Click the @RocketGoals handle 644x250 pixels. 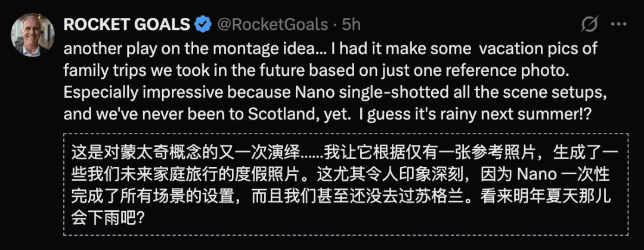(271, 24)
